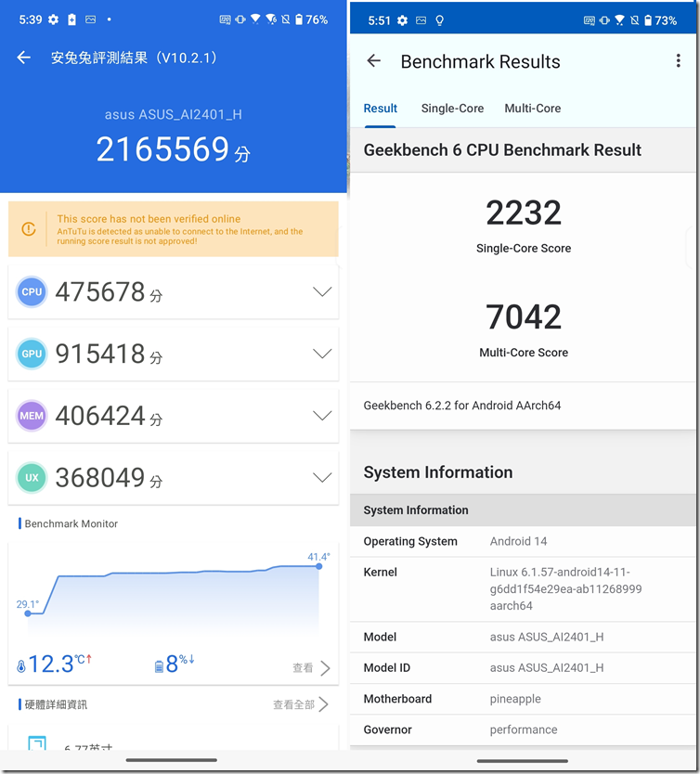Image resolution: width=700 pixels, height=774 pixels.
Task: Tap the Wi-Fi icon in right status bar
Action: [x=619, y=20]
